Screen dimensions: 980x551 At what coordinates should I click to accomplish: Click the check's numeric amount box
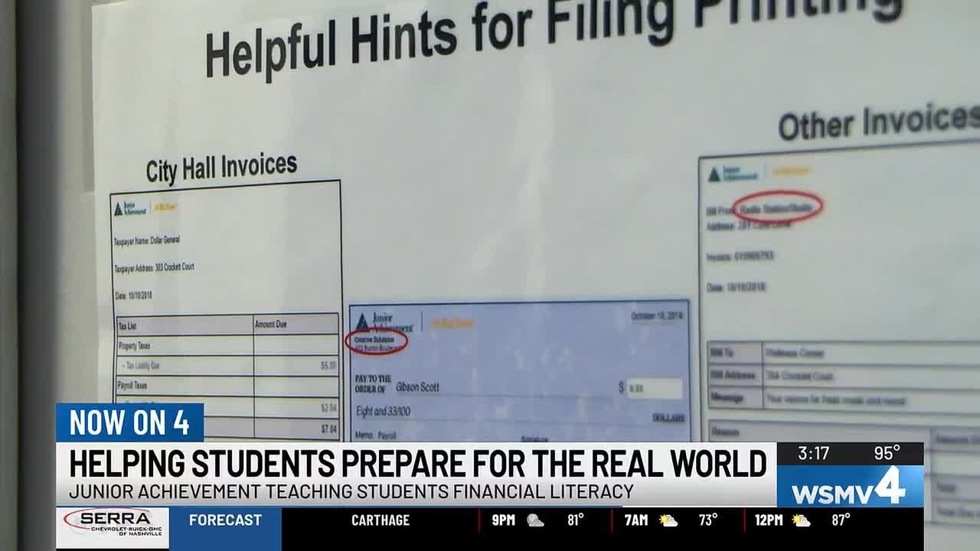pos(654,388)
